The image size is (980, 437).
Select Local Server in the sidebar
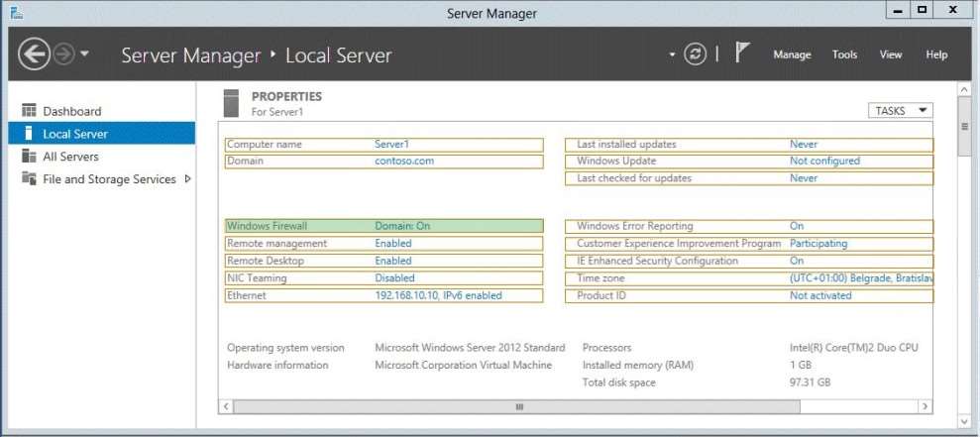(x=102, y=134)
